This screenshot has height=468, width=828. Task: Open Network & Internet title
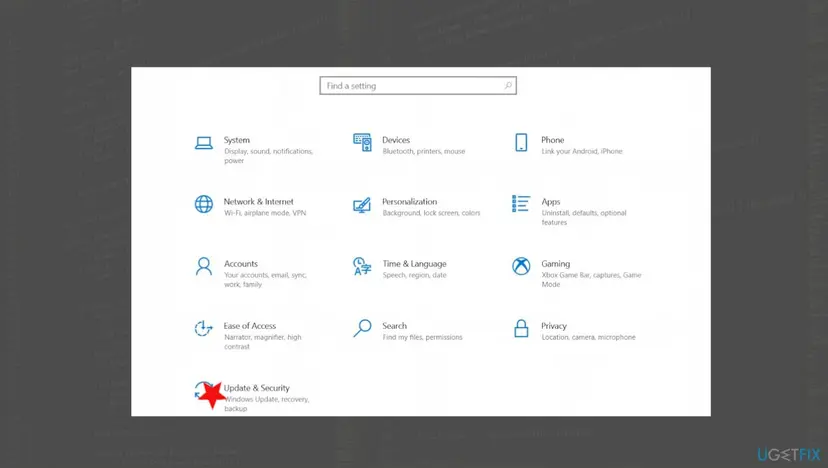[x=259, y=202]
